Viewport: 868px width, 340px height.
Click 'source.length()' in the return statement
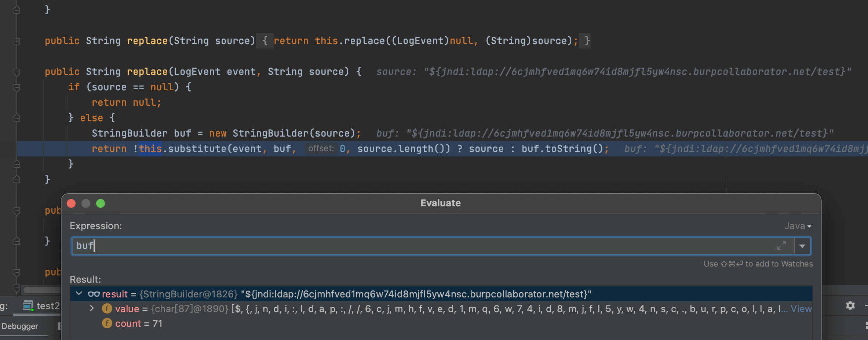(401, 149)
